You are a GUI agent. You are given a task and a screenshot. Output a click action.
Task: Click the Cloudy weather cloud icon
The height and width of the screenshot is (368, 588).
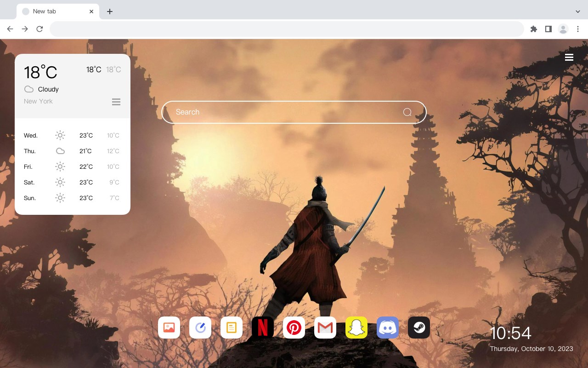[29, 89]
